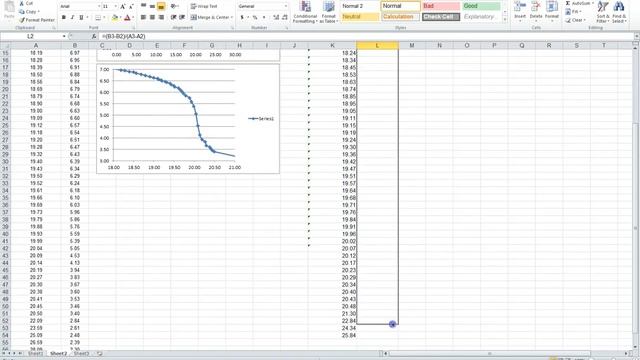Screen dimensions: 640x360
Task: Open the Sort & Filter menu
Action: [602, 12]
